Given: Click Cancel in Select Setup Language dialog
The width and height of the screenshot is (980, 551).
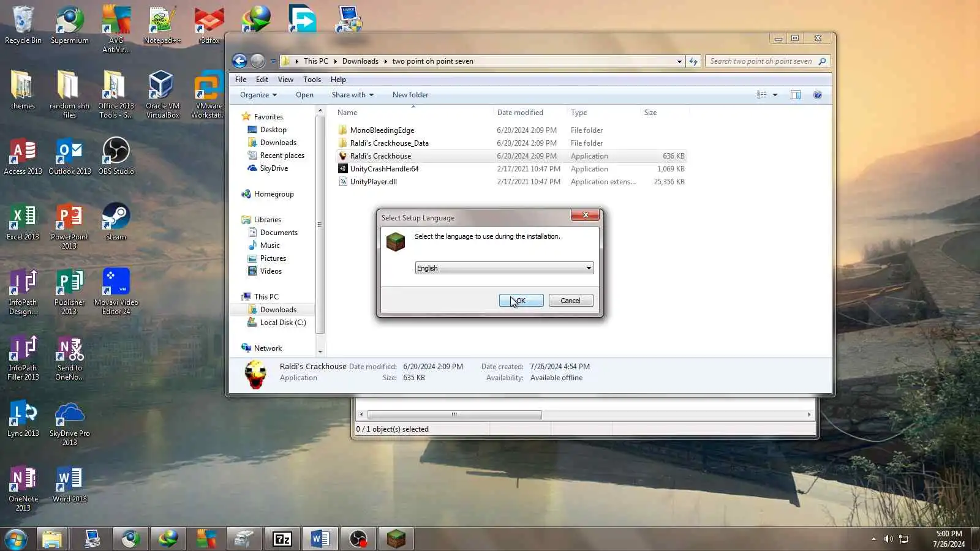Looking at the screenshot, I should (x=571, y=301).
